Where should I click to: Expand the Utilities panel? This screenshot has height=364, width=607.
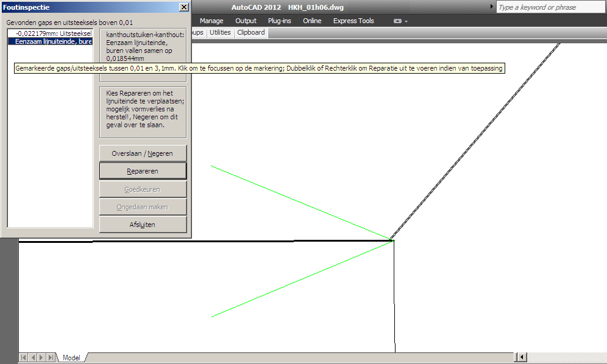[220, 32]
